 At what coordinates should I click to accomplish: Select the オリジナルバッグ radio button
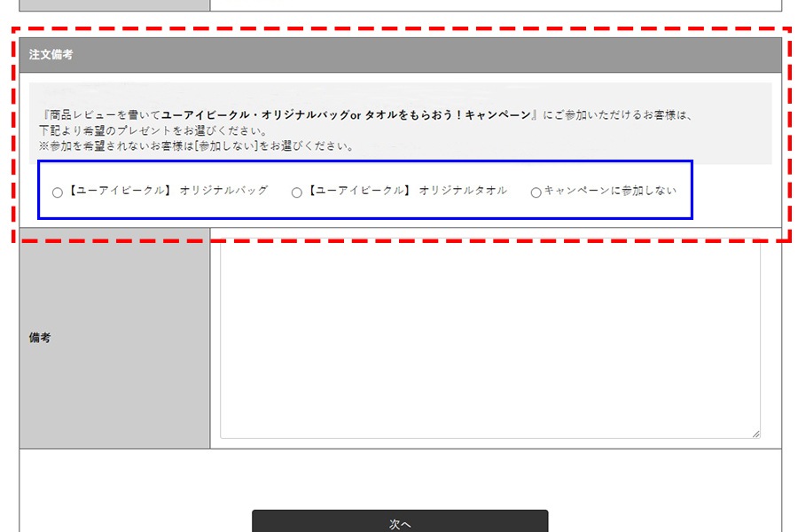58,192
